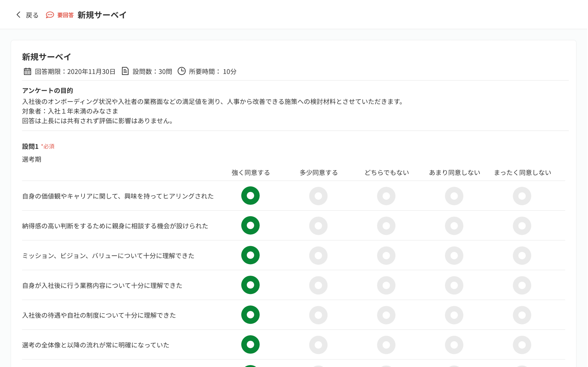Select まったく同意しない for 業務内容 row

(x=522, y=285)
